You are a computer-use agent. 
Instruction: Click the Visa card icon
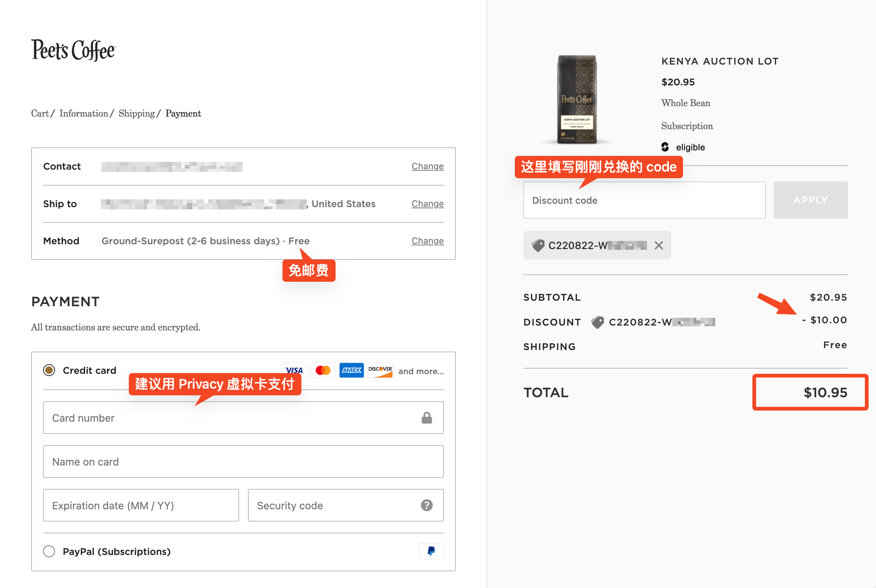click(x=294, y=370)
